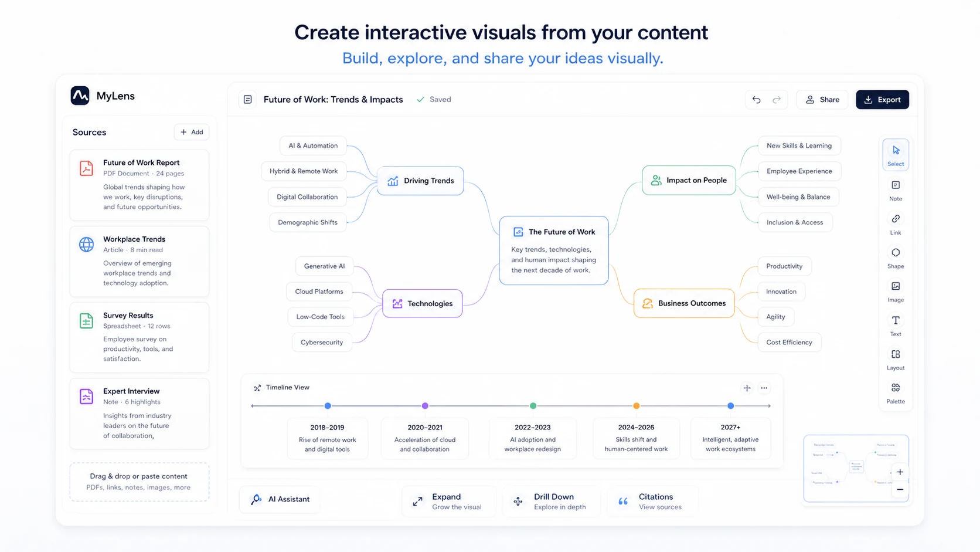This screenshot has height=552, width=980.
Task: Pick the Link tool
Action: [x=896, y=224]
